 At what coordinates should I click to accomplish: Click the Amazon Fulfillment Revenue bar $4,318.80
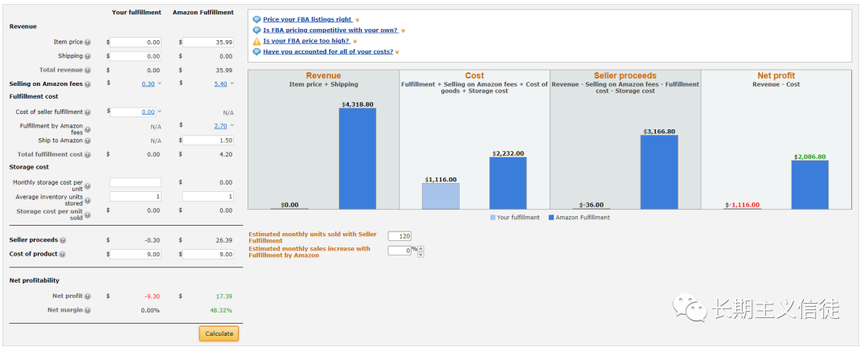tap(358, 159)
